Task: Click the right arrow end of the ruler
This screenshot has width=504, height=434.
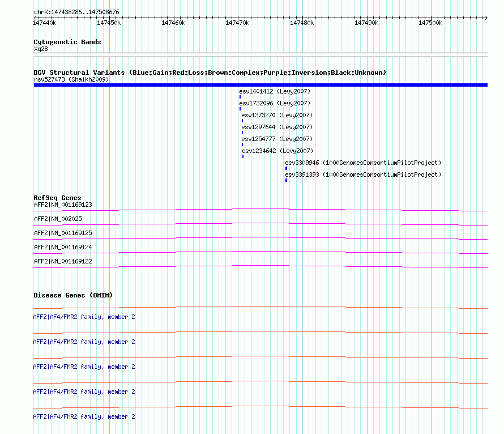Action: click(x=486, y=18)
